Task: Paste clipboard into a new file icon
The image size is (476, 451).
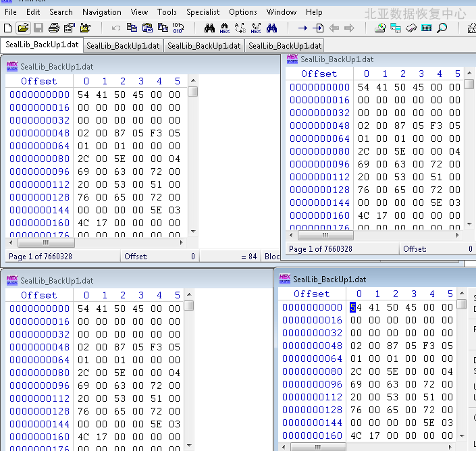Action: point(163,28)
